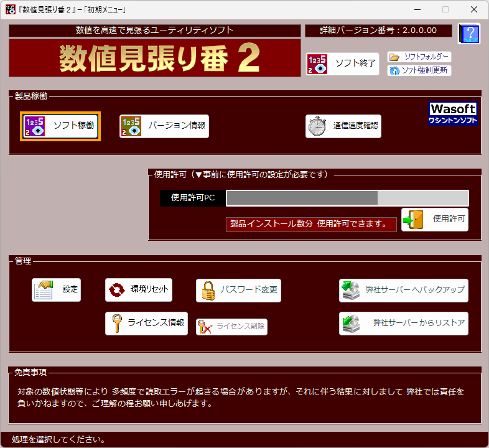This screenshot has height=448, width=489.
Task: Click the key icon on ライセンス情報
Action: (x=117, y=324)
